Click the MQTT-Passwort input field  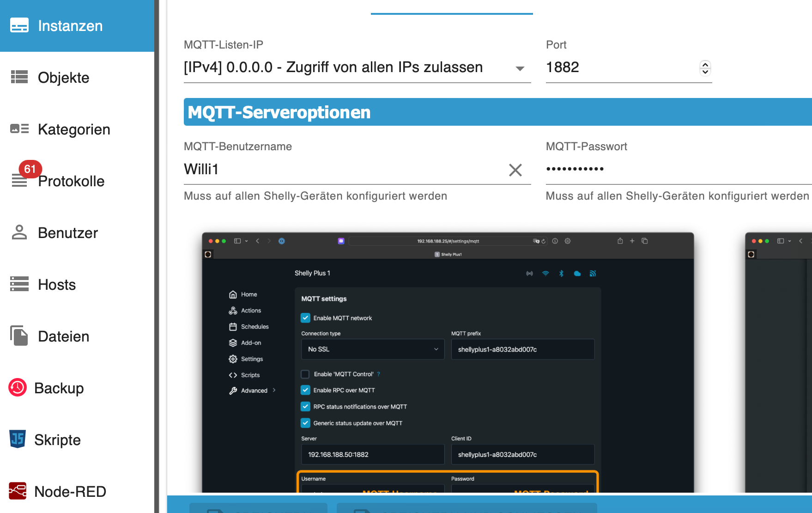point(679,170)
